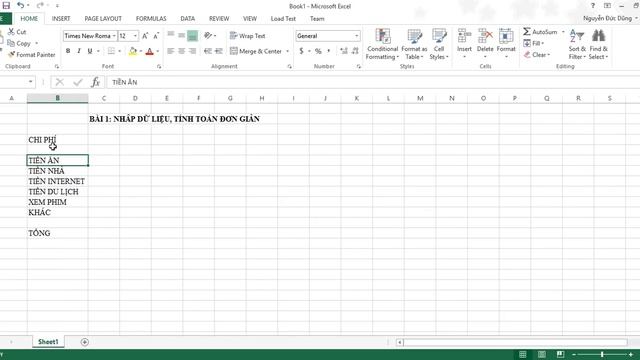
Task: Open the PAGE LAYOUT tab
Action: point(103,19)
